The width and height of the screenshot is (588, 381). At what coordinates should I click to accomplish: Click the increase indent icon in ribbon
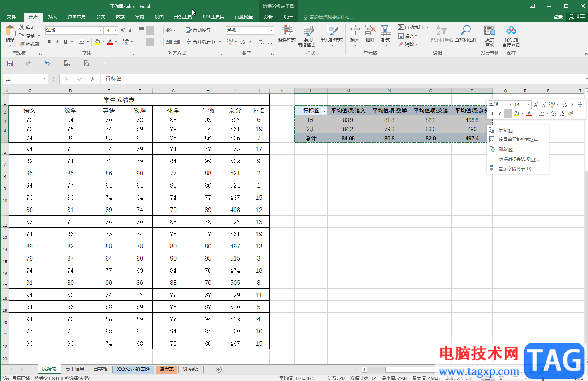point(177,42)
